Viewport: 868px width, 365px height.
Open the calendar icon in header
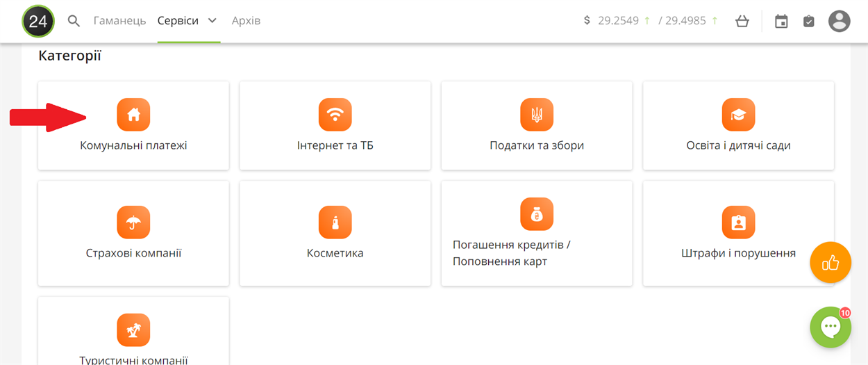781,21
